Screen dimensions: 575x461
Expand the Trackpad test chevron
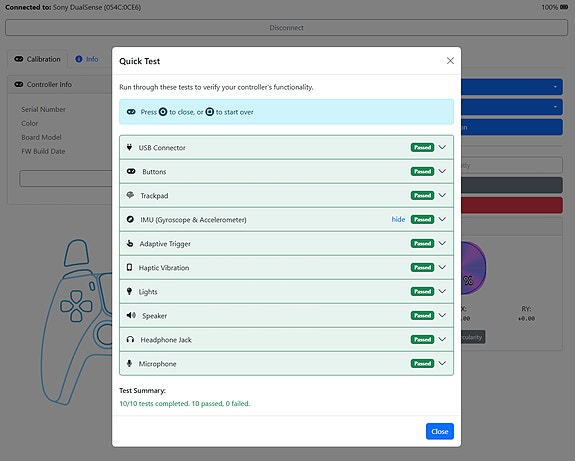pyautogui.click(x=442, y=195)
